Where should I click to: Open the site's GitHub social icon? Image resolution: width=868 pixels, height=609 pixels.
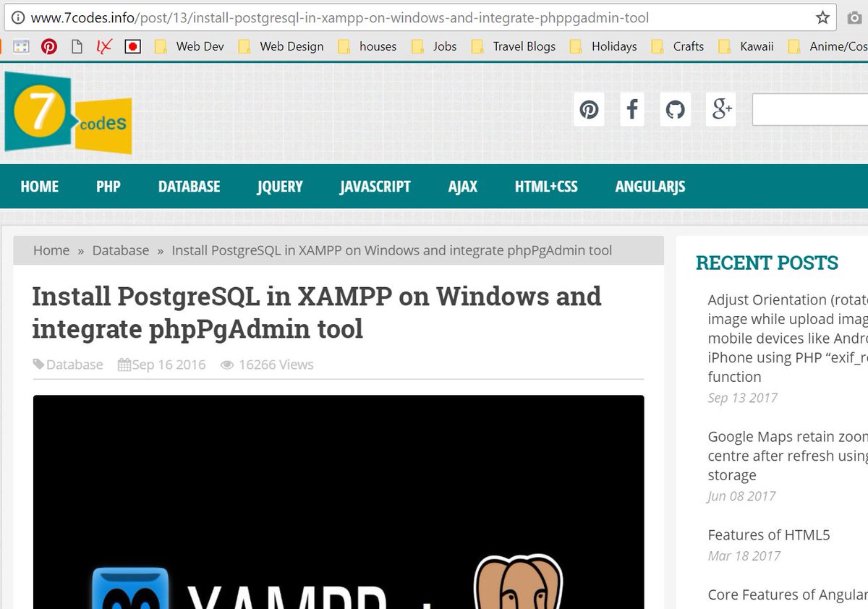point(675,110)
